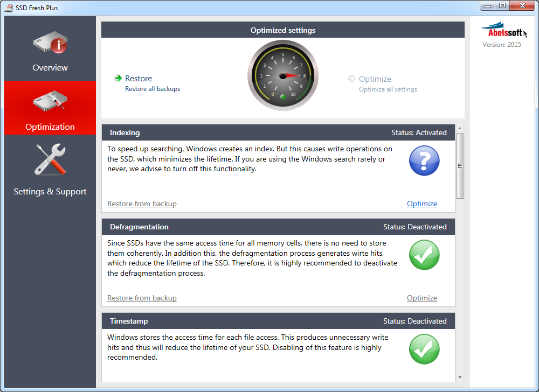Screen dimensions: 539x392
Task: Click the Timestamp section header
Action: pos(279,321)
